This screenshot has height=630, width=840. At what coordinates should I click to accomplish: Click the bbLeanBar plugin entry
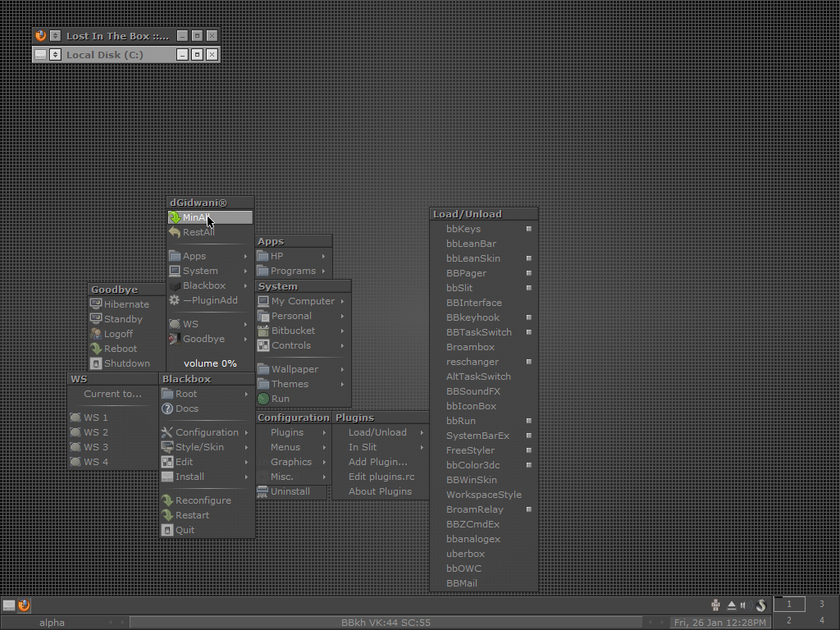pos(484,244)
